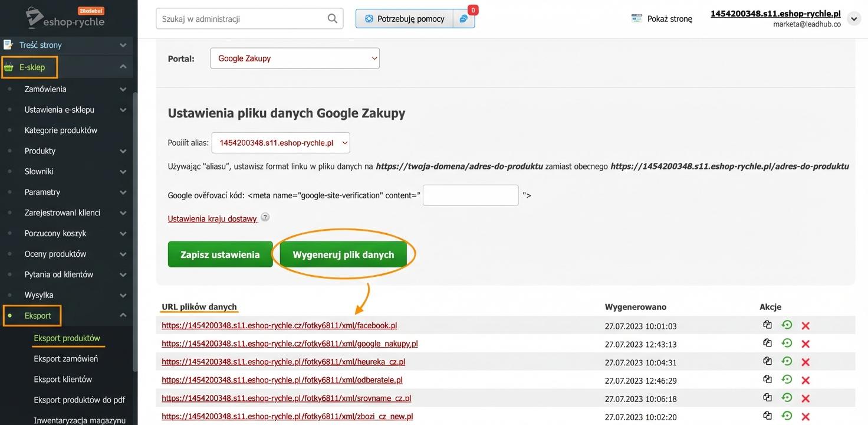Click the Potrzebuję pomocy button
The width and height of the screenshot is (868, 425).
[x=405, y=18]
